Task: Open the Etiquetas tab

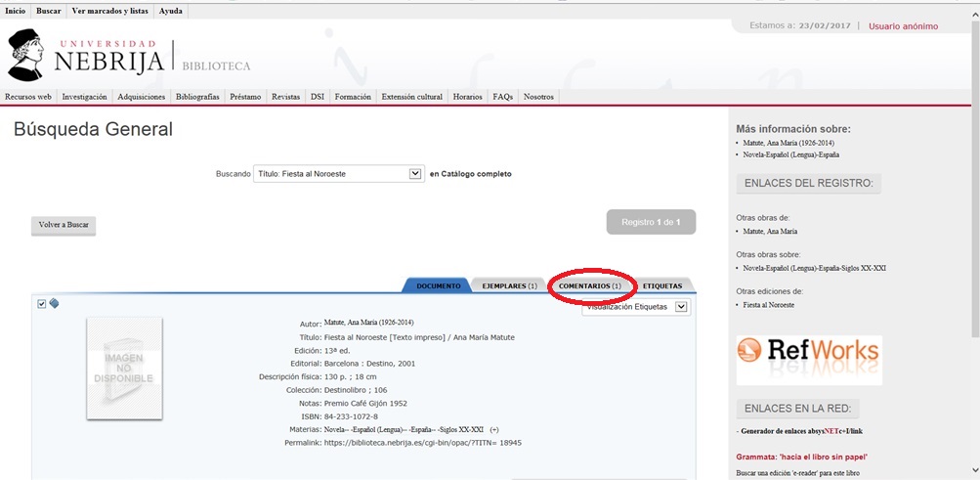Action: click(662, 285)
